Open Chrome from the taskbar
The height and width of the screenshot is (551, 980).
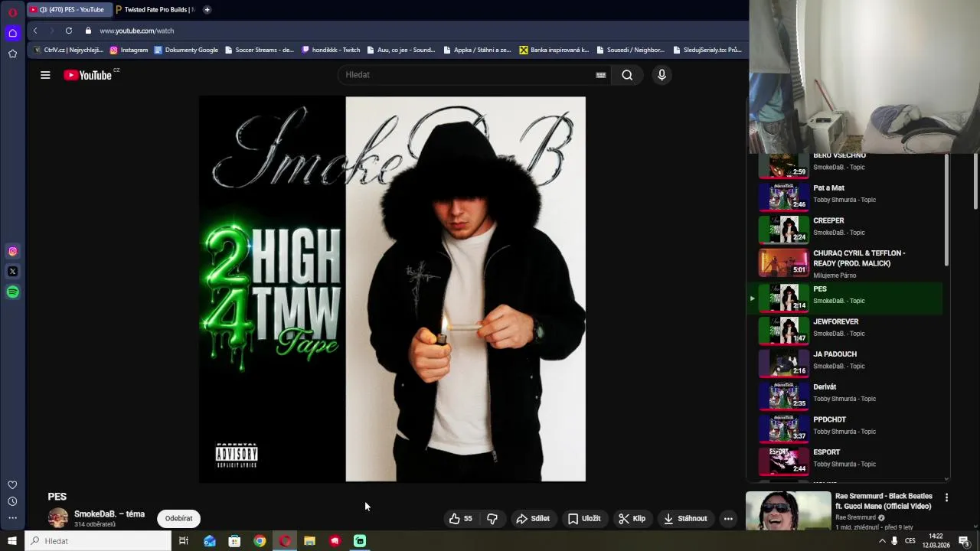coord(260,541)
